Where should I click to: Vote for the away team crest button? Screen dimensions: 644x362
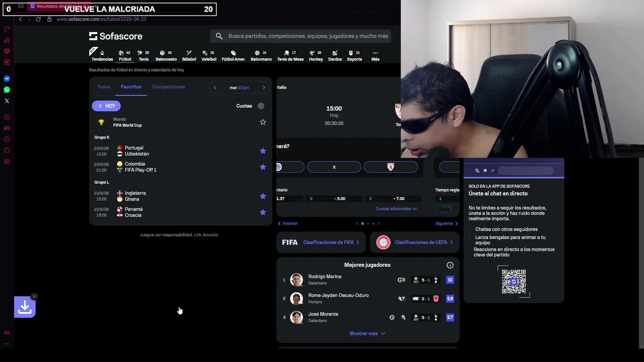[x=391, y=167]
